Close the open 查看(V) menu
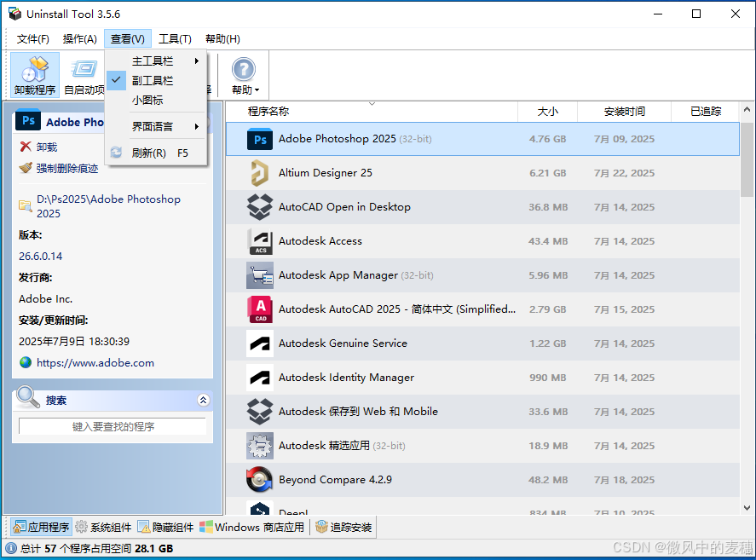The width and height of the screenshot is (756, 560). 127,39
